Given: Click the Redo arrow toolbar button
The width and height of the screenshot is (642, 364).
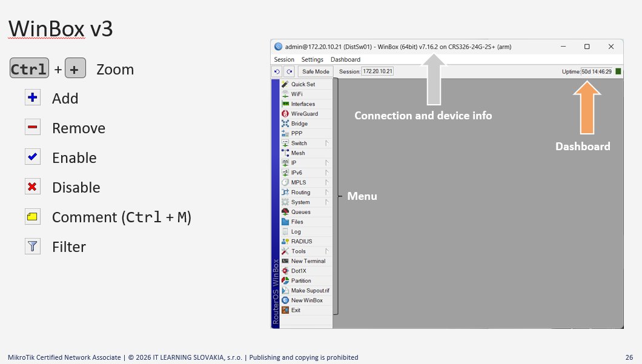Looking at the screenshot, I should pos(290,71).
